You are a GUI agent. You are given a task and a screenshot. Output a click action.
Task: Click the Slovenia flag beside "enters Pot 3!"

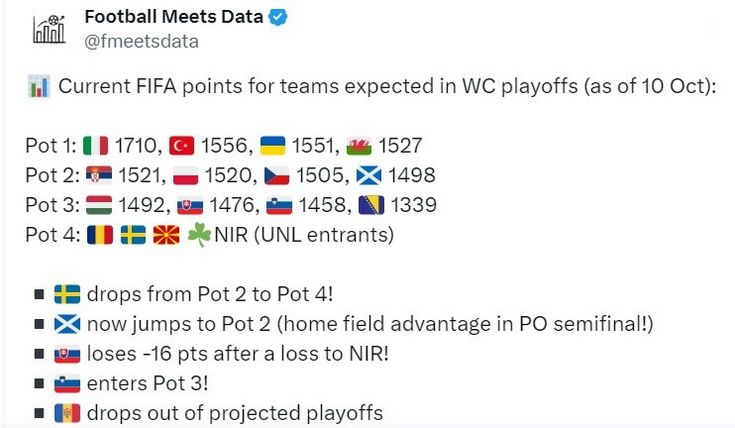[68, 383]
